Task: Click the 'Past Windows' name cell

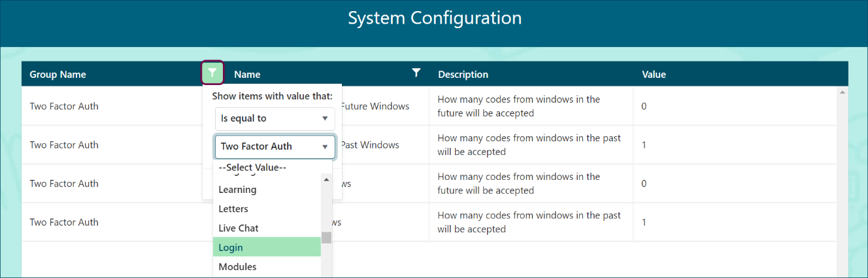Action: pos(370,145)
